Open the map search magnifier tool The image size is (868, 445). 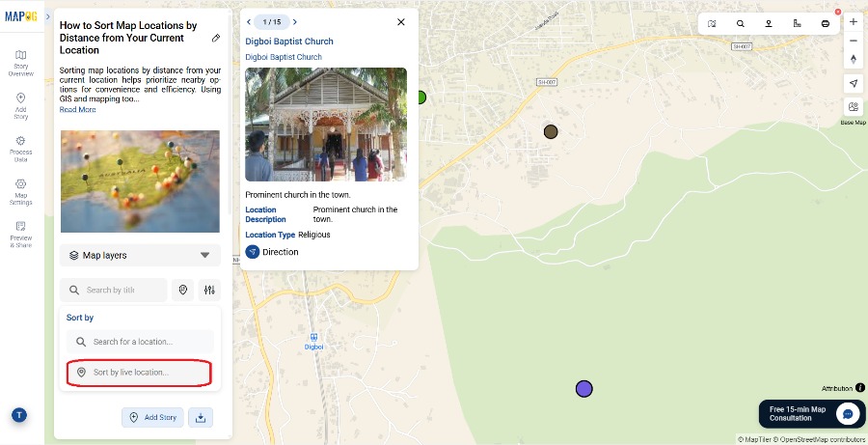click(740, 24)
